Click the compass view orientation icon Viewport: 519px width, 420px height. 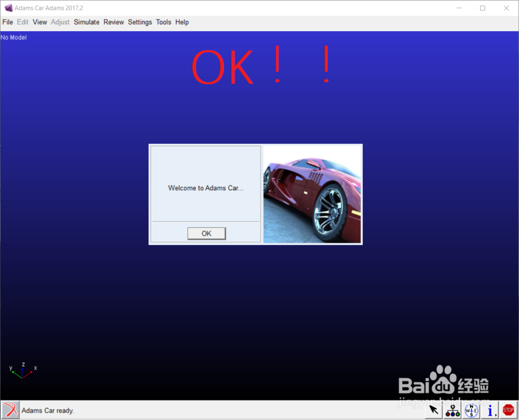[471, 410]
